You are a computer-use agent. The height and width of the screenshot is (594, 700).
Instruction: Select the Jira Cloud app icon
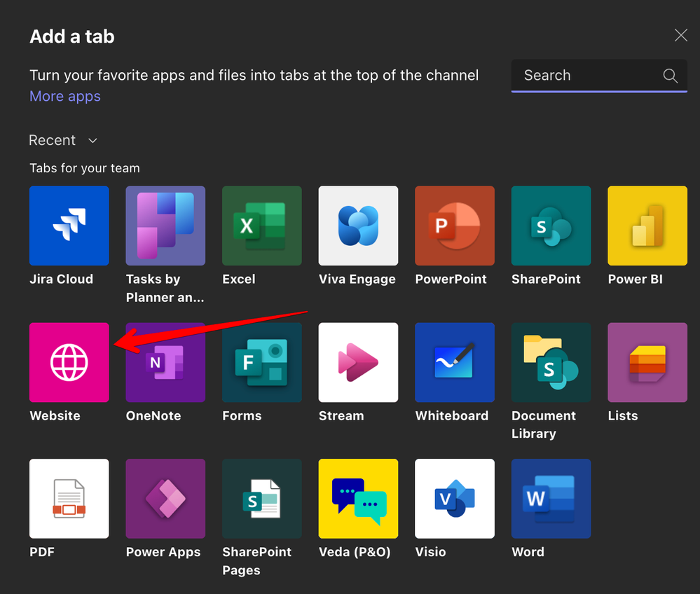pos(69,226)
